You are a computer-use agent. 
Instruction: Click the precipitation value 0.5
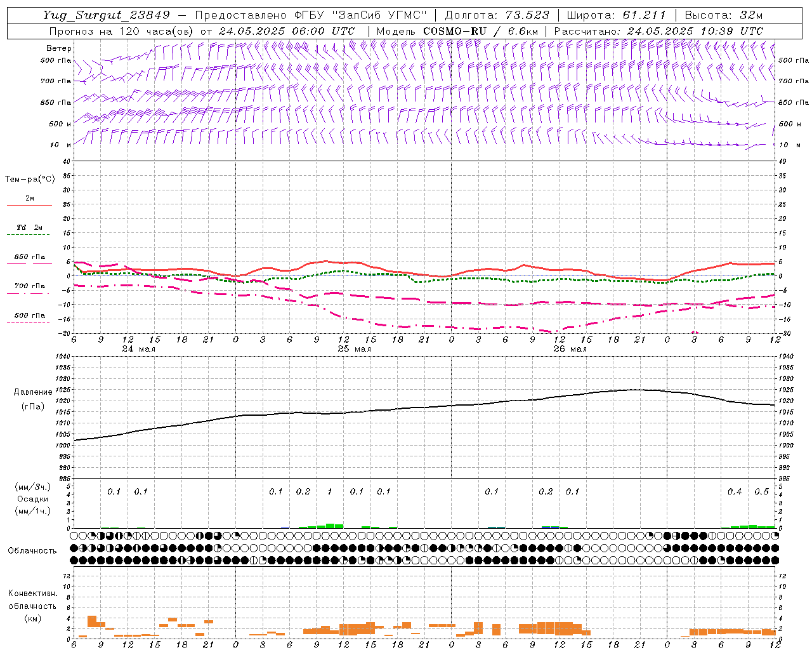pos(762,492)
